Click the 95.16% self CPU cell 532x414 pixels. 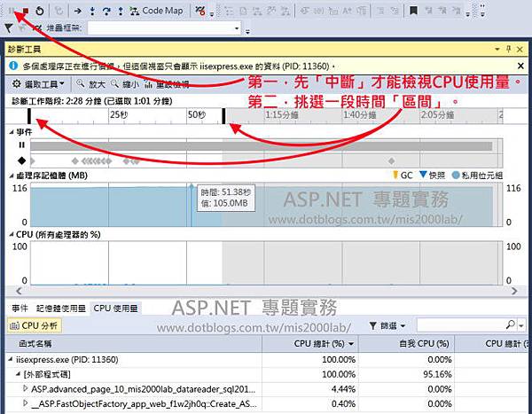tap(437, 374)
